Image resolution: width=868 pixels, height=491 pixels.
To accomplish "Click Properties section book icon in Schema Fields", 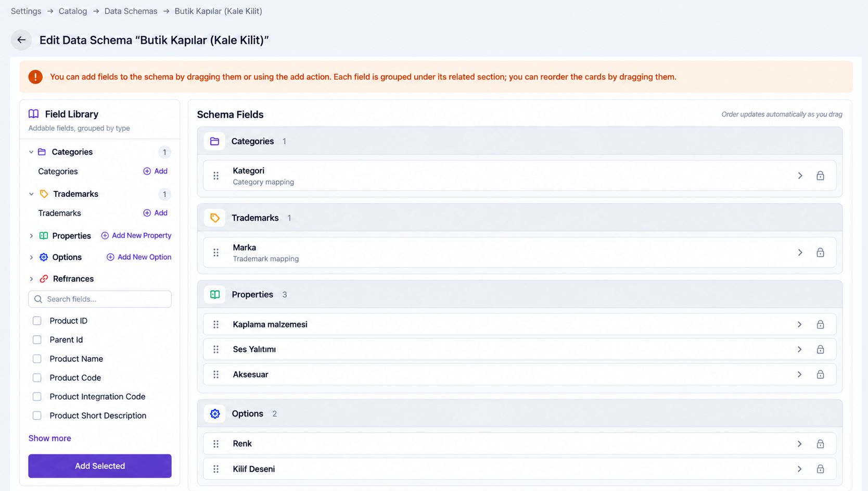I will coord(214,294).
